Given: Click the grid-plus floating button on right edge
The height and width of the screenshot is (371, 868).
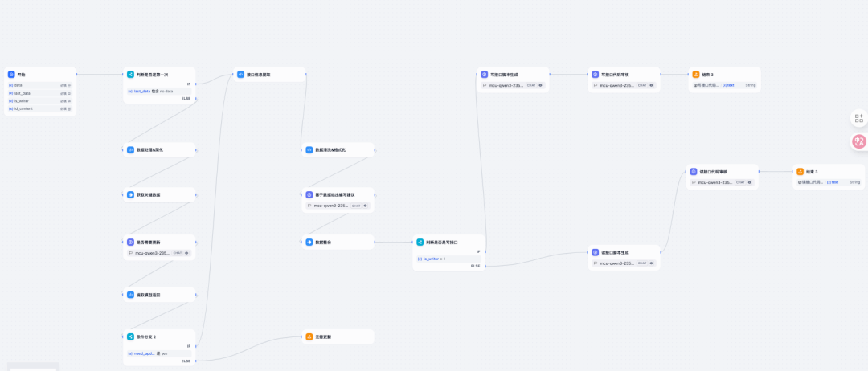Looking at the screenshot, I should (858, 118).
